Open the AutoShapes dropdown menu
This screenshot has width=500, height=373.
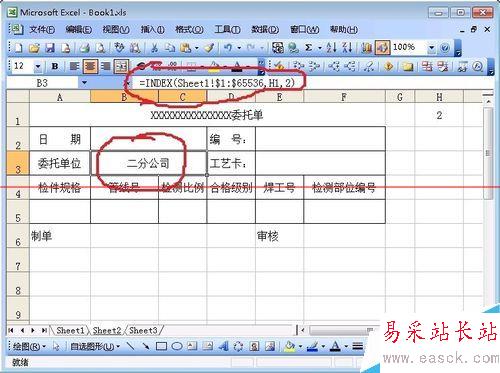click(x=95, y=347)
